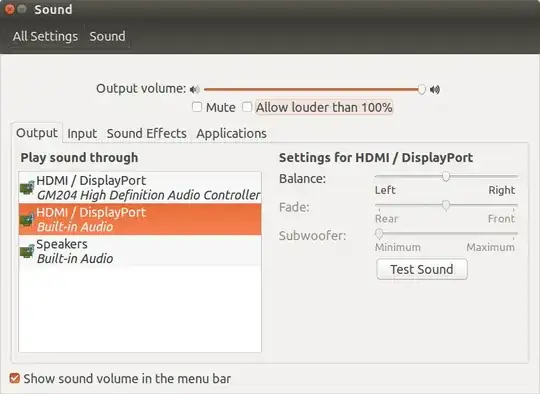The image size is (540, 394).
Task: Check Allow louder than 100%
Action: pyautogui.click(x=247, y=107)
